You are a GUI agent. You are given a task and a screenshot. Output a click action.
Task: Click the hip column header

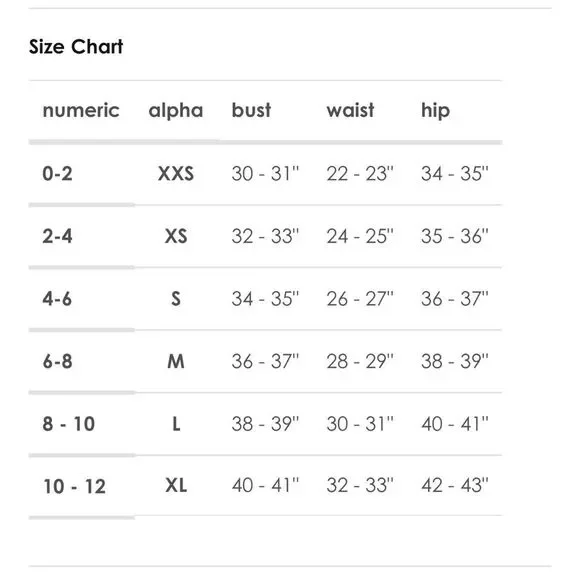(435, 111)
